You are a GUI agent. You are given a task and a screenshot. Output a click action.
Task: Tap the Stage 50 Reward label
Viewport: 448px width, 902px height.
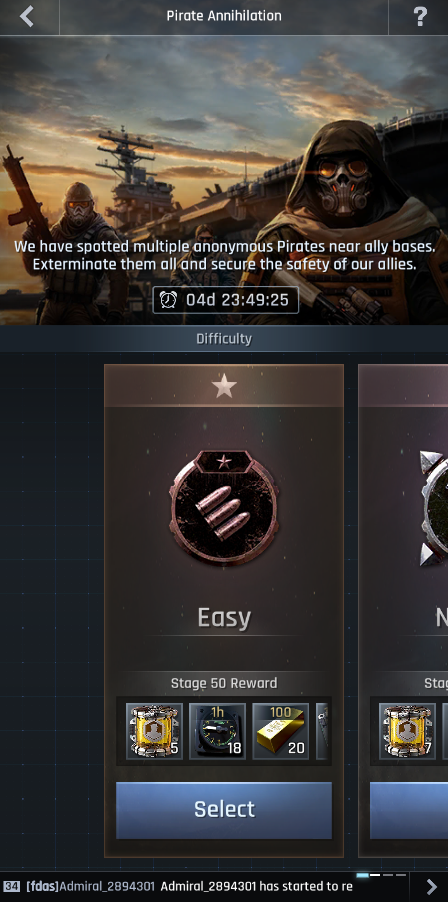(x=224, y=683)
